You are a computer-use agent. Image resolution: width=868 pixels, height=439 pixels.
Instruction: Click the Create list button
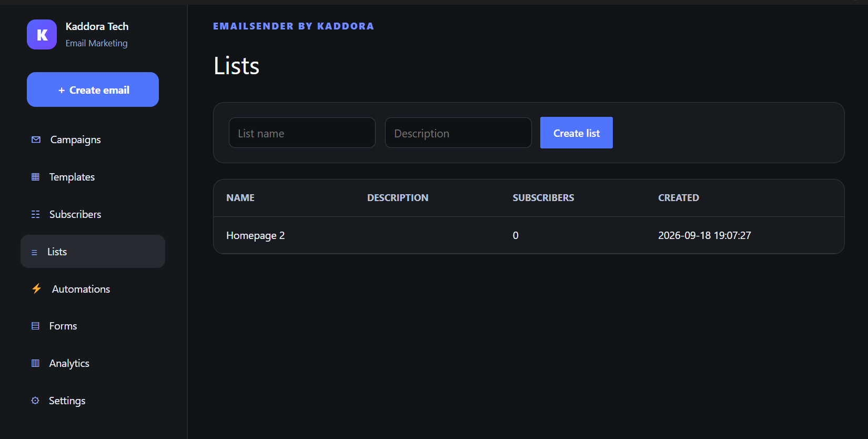577,133
